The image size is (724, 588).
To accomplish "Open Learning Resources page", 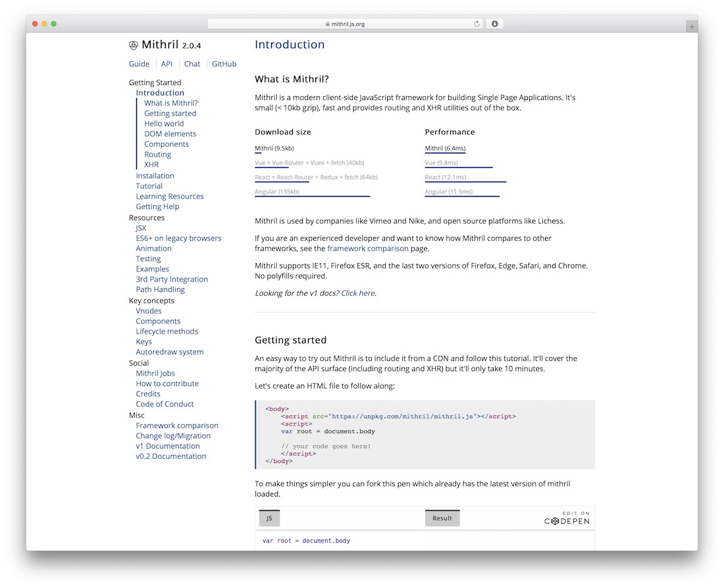I will (x=169, y=196).
